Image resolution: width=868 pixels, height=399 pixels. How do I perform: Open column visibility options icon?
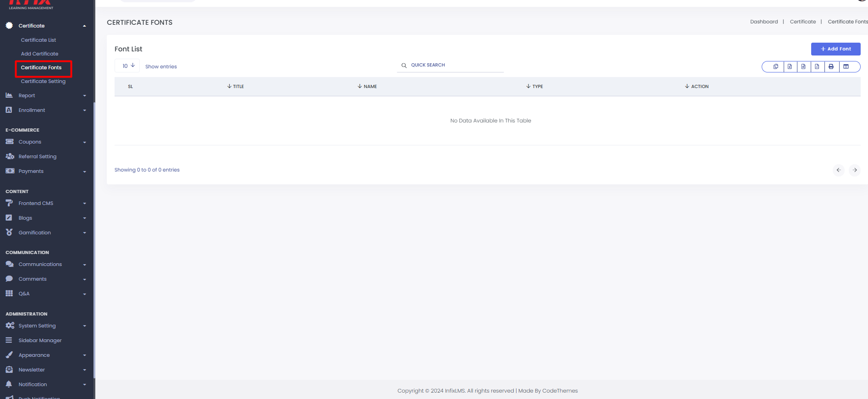pyautogui.click(x=846, y=66)
